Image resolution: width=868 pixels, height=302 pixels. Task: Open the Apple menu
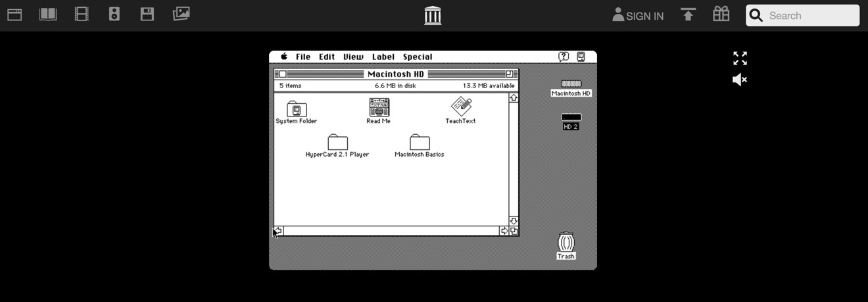284,57
